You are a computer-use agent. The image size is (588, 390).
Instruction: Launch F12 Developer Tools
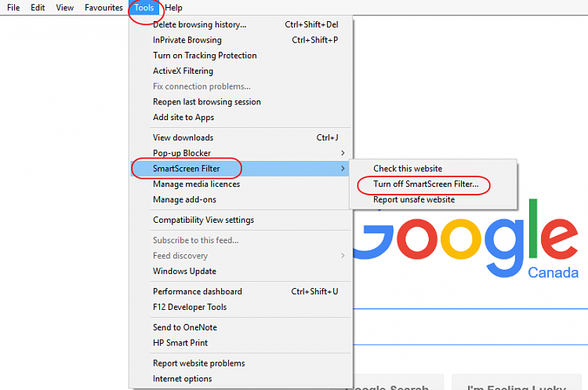coord(240,307)
